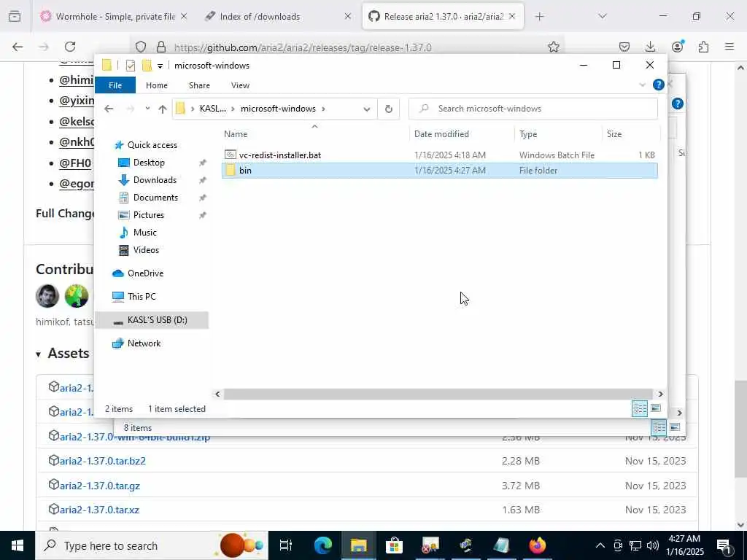Open Microsoft Store from the taskbar
747x560 pixels.
[394, 545]
